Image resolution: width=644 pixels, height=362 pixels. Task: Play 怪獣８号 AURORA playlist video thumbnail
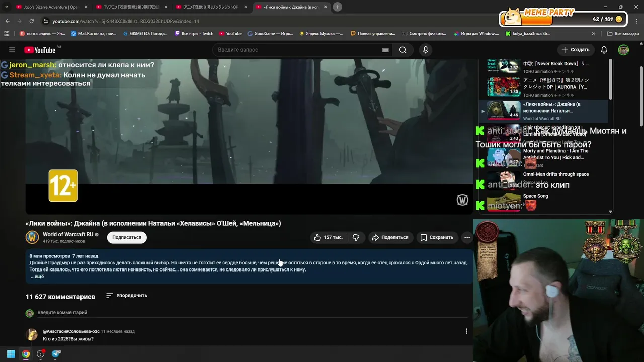[x=504, y=87]
